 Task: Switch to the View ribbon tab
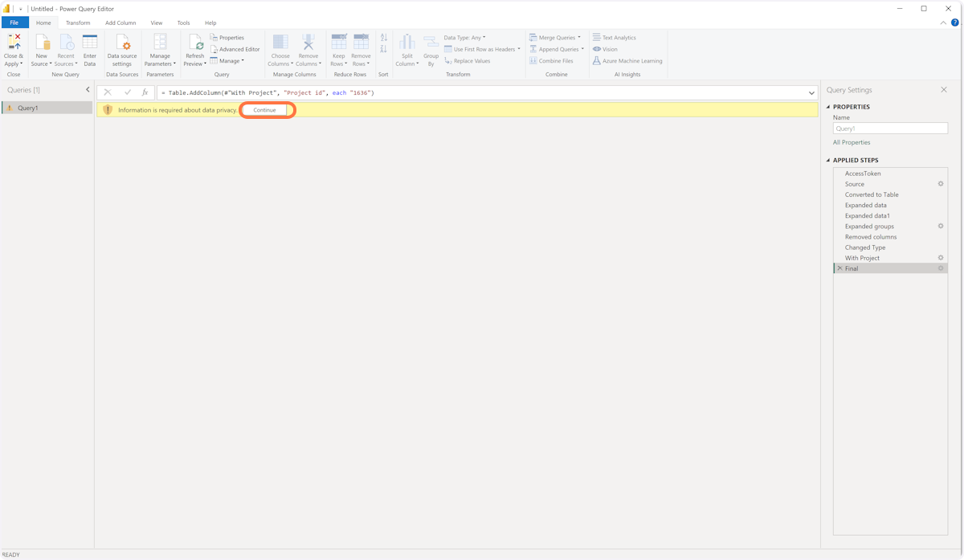pyautogui.click(x=157, y=22)
